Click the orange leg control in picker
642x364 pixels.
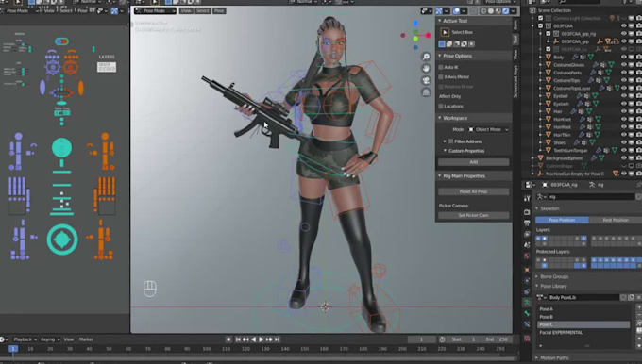102,240
